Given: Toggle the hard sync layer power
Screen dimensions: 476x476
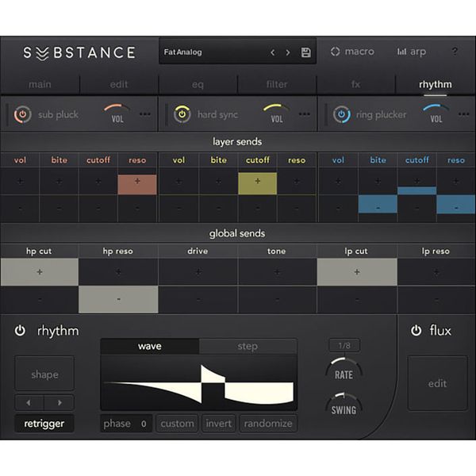Looking at the screenshot, I should point(182,114).
